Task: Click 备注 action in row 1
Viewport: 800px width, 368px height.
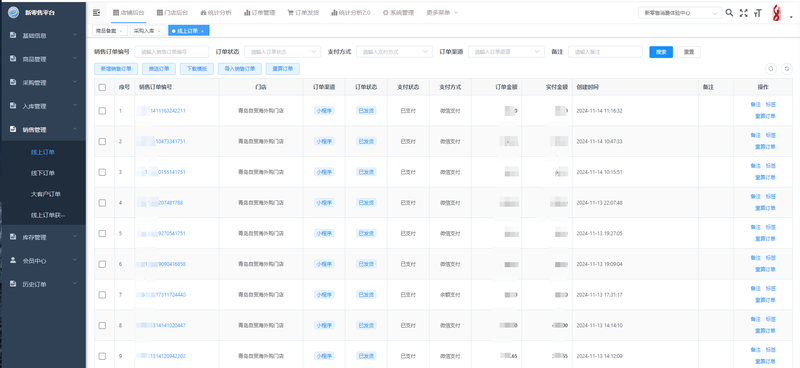Action: pos(755,105)
